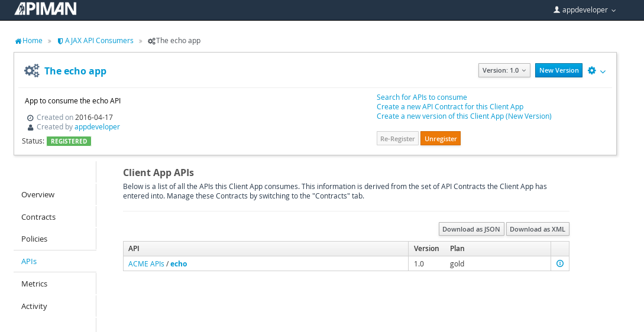
Task: Click the user icon beside appdeveloper
Action: [556, 9]
